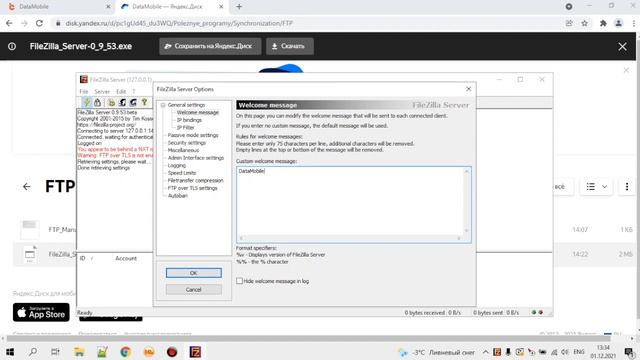Switch to the first DataMobile browser tab
Viewport: 640px width, 360px height.
pos(59,7)
